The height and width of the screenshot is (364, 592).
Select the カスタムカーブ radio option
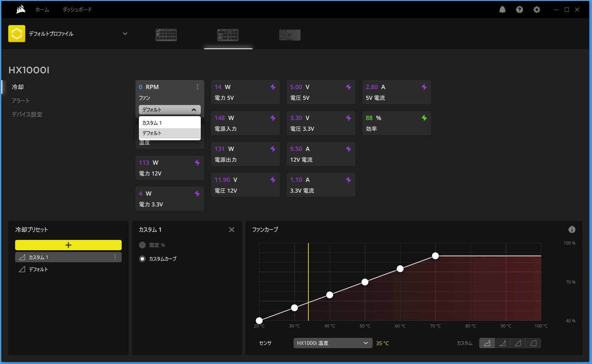pyautogui.click(x=142, y=259)
